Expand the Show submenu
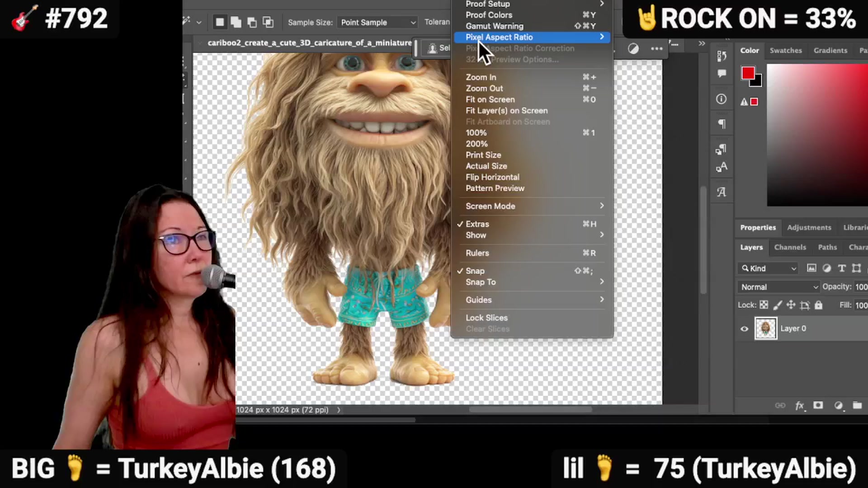 pyautogui.click(x=532, y=235)
